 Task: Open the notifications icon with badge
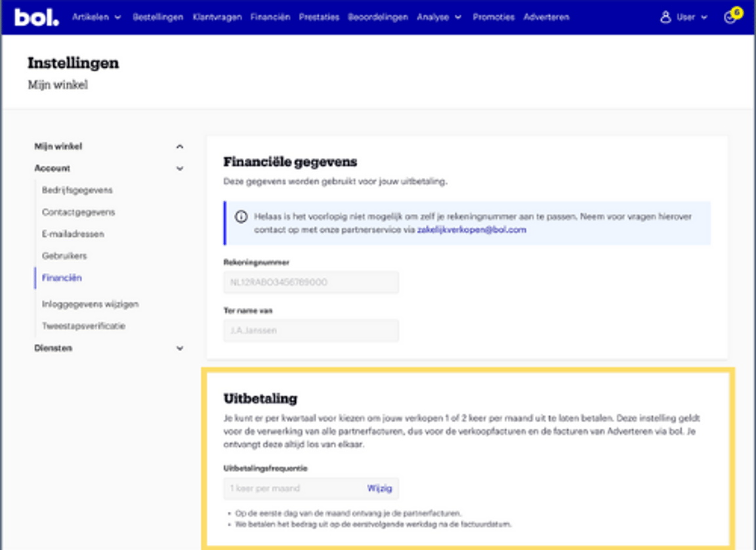(730, 17)
